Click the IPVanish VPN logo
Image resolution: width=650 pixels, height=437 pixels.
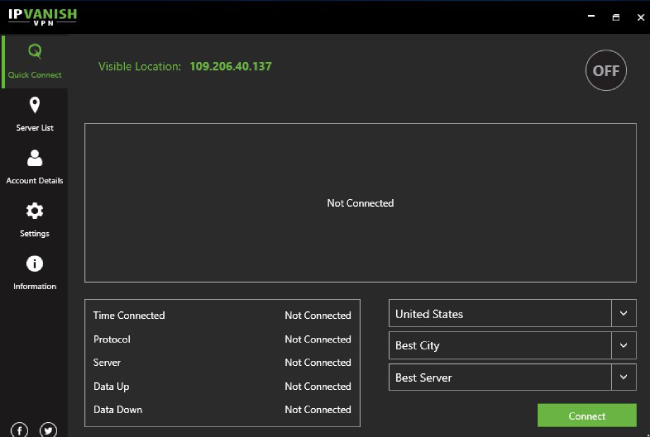click(43, 17)
